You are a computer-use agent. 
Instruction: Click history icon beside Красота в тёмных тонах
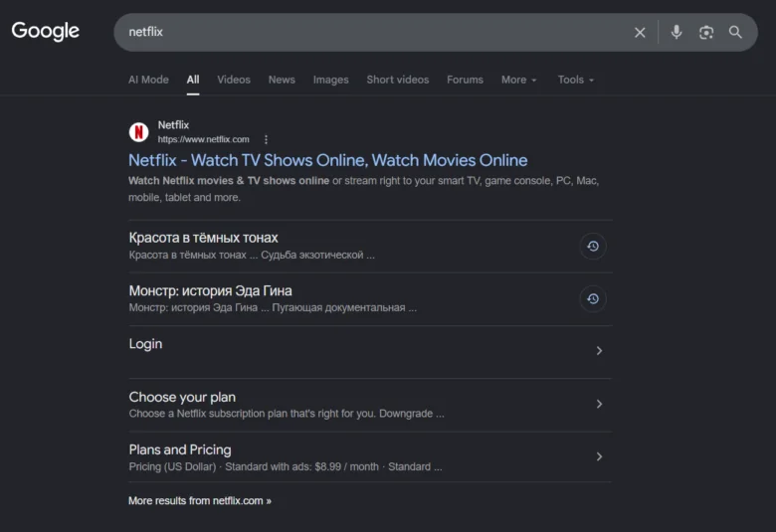[x=593, y=246]
